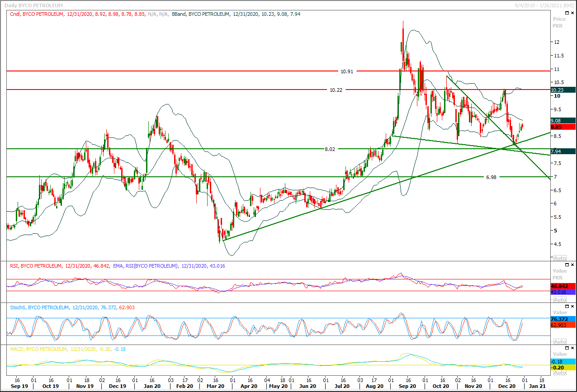Maximize the StochS indicator pane
Viewport: 577px width, 392px height.
click(x=567, y=307)
